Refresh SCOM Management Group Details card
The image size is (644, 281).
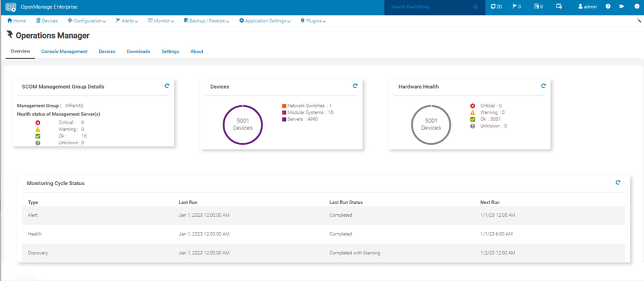[x=166, y=86]
